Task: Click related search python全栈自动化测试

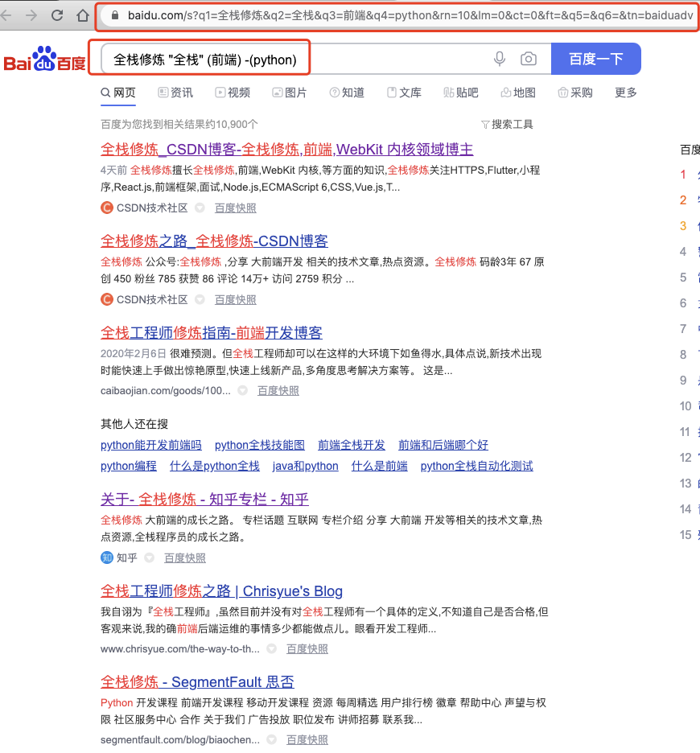Action: point(477,467)
